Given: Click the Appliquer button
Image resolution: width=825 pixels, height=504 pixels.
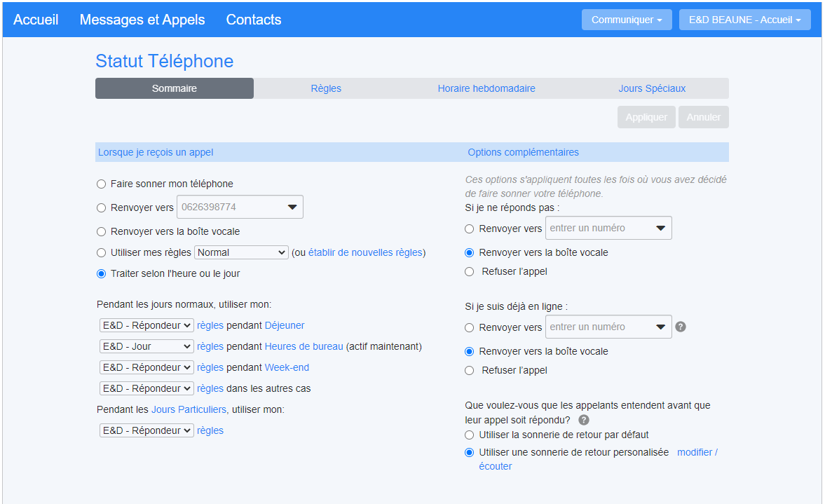Looking at the screenshot, I should click(646, 117).
